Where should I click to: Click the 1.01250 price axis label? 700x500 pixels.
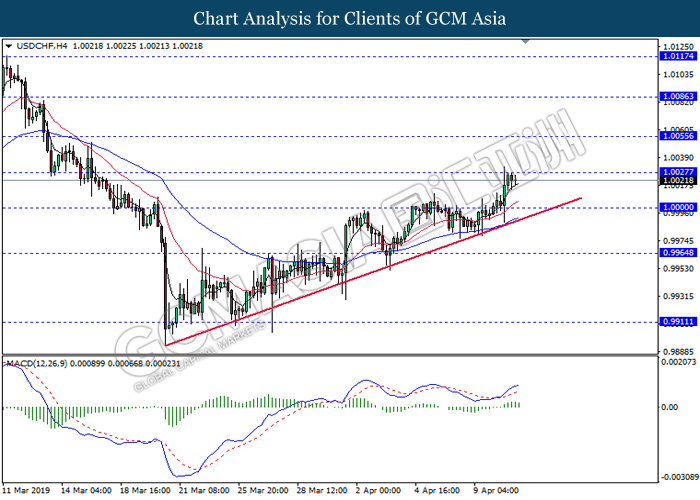(x=677, y=46)
